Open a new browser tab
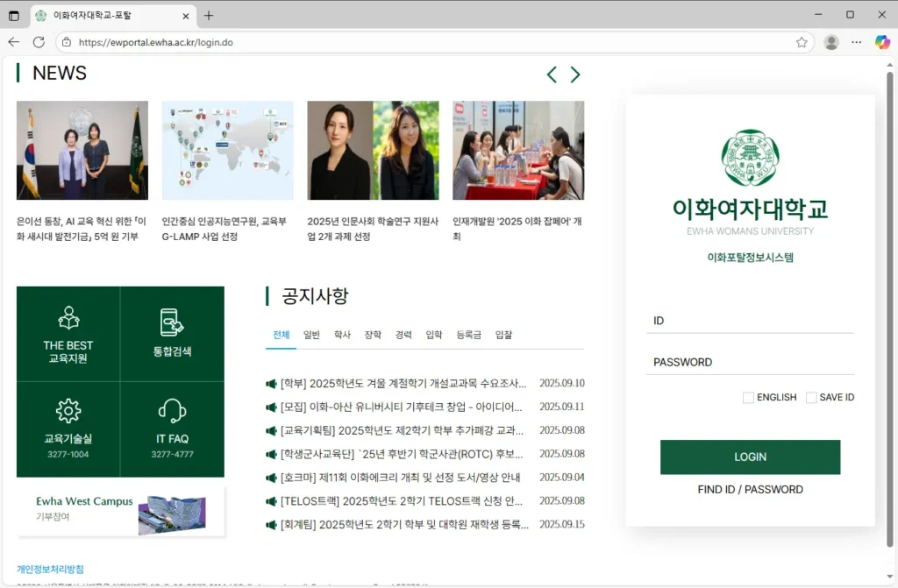The image size is (898, 588). point(209,16)
